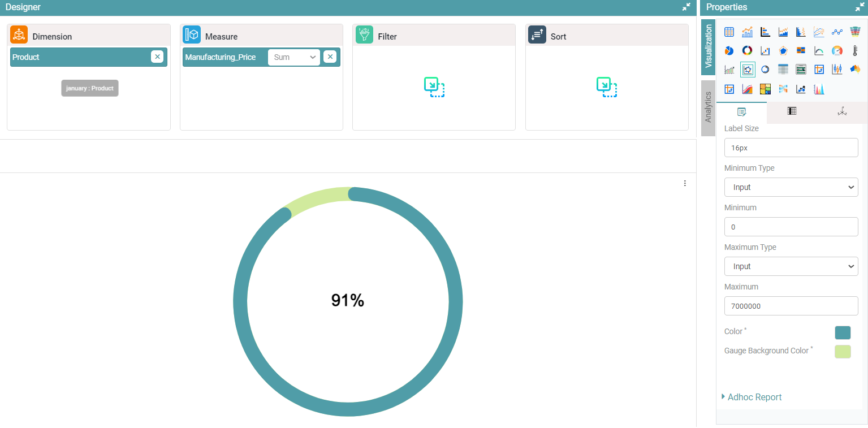This screenshot has width=868, height=428.
Task: Open the teal Color swatch picker
Action: [x=842, y=332]
